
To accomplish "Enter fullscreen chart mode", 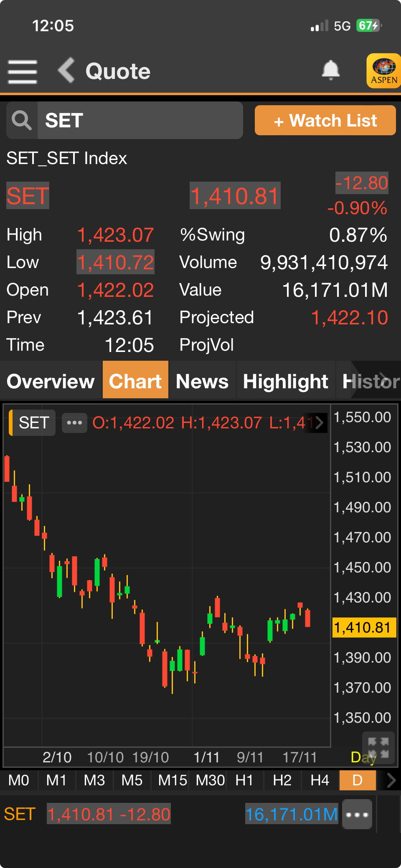I will [378, 747].
